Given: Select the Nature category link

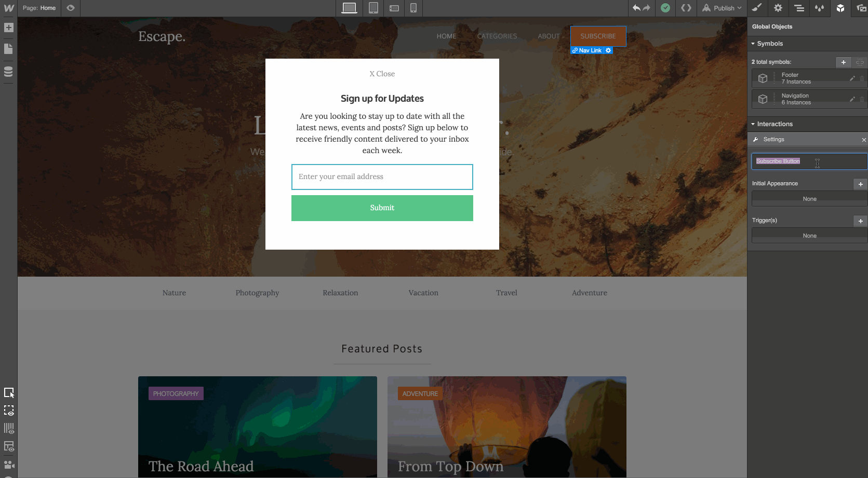Looking at the screenshot, I should click(x=174, y=293).
